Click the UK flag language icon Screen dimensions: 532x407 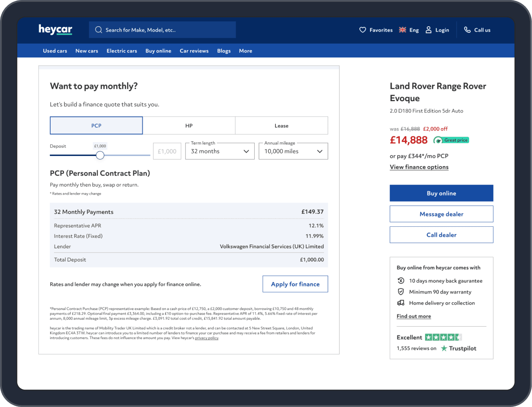[x=402, y=30]
